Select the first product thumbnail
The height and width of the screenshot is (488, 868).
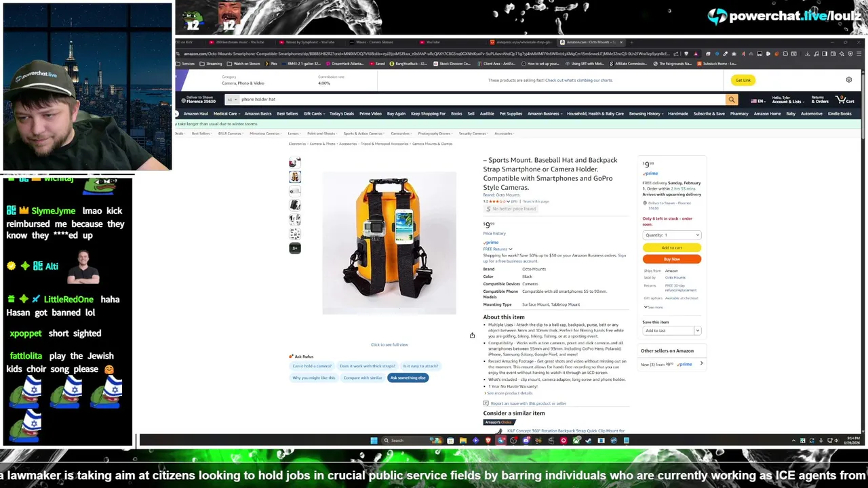(294, 163)
